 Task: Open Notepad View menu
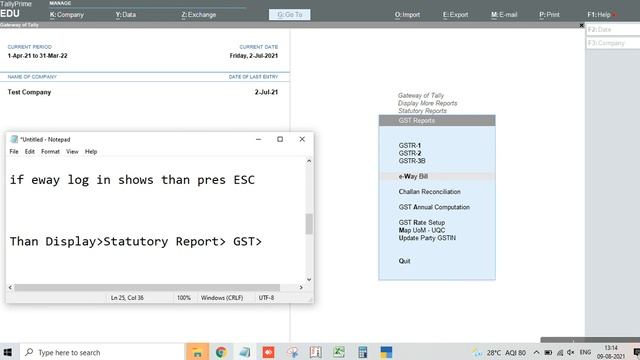tap(72, 151)
